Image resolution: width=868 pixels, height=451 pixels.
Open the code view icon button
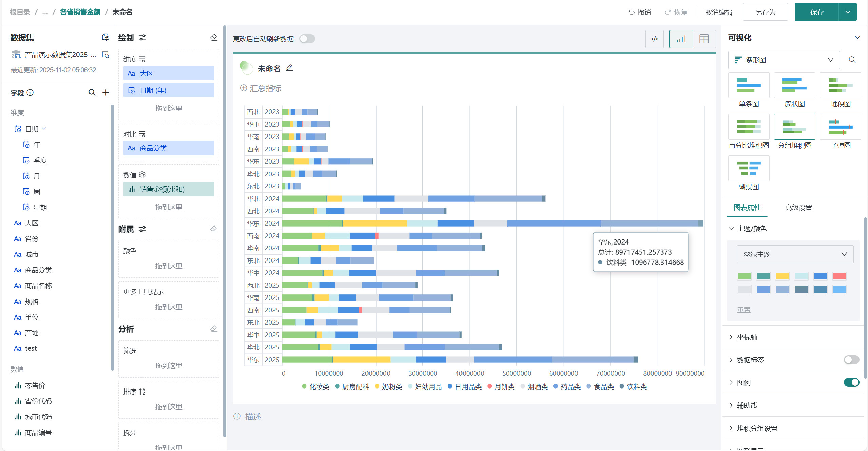point(654,39)
